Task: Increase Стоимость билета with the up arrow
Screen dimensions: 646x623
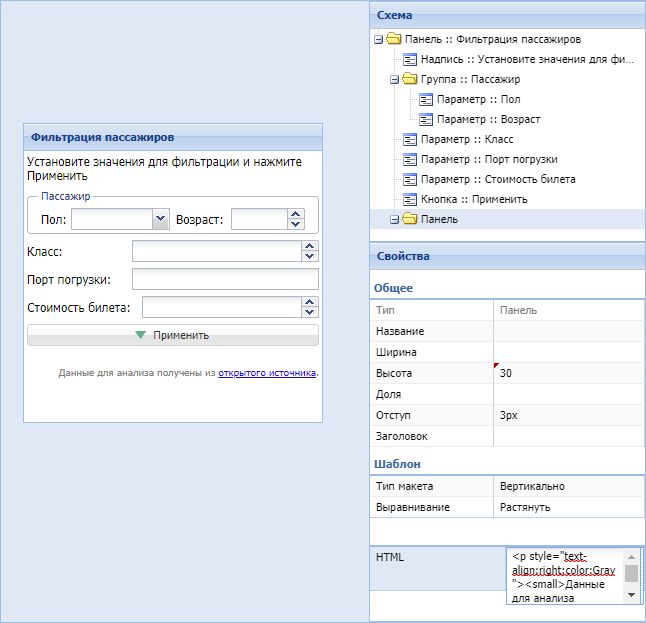Action: tap(310, 302)
